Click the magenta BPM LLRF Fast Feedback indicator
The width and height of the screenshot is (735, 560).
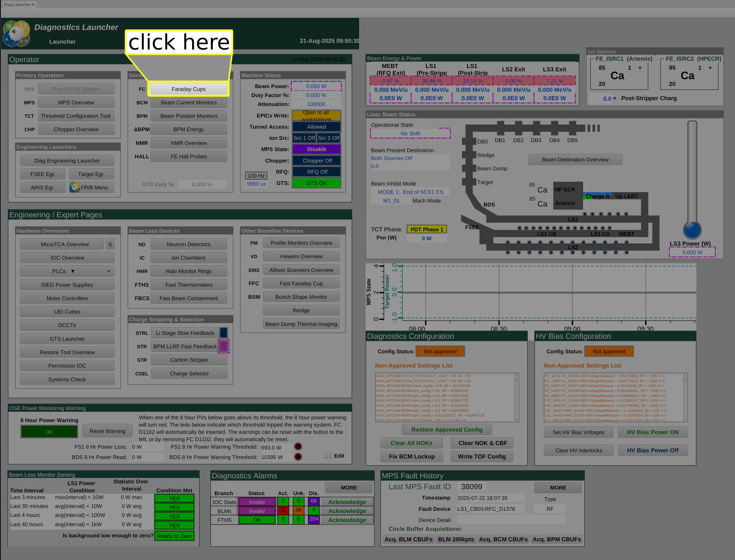[x=224, y=346]
